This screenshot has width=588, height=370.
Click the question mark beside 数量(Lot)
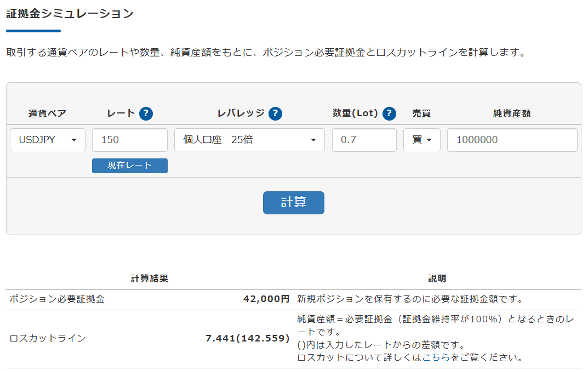(x=389, y=113)
